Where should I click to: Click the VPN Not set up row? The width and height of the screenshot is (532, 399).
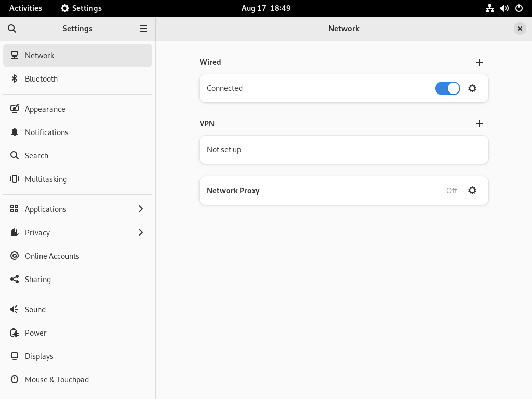(344, 150)
